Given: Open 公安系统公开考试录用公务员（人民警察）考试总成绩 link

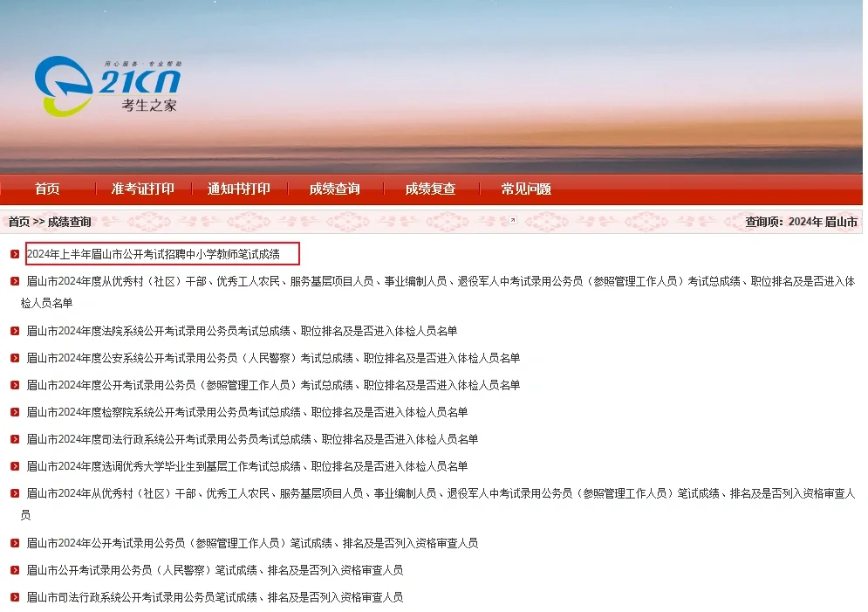Looking at the screenshot, I should 273,358.
